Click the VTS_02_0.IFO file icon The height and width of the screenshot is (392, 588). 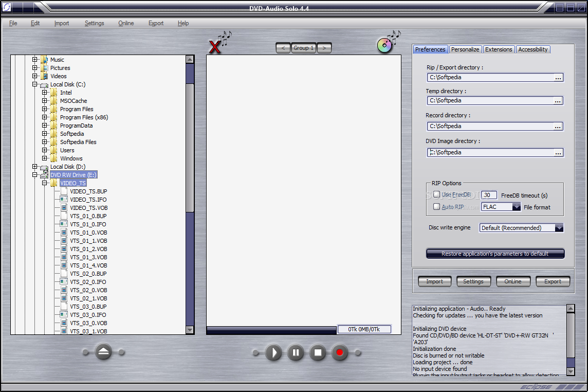pyautogui.click(x=64, y=281)
